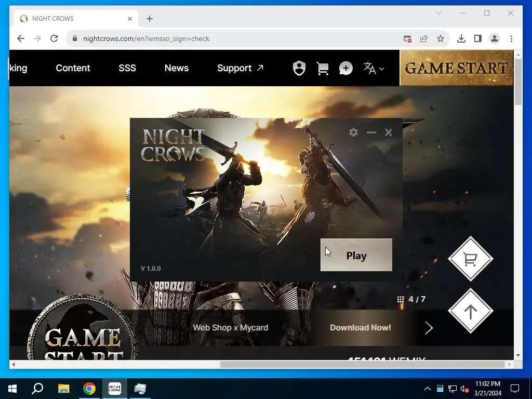
Task: Click Chrome icon in taskbar
Action: point(89,389)
